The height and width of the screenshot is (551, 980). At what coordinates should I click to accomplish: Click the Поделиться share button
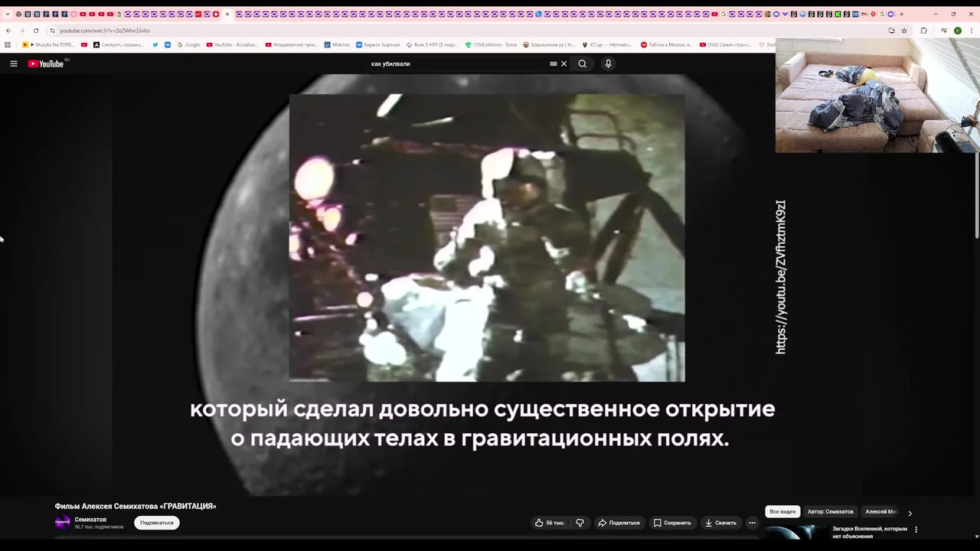(x=619, y=523)
